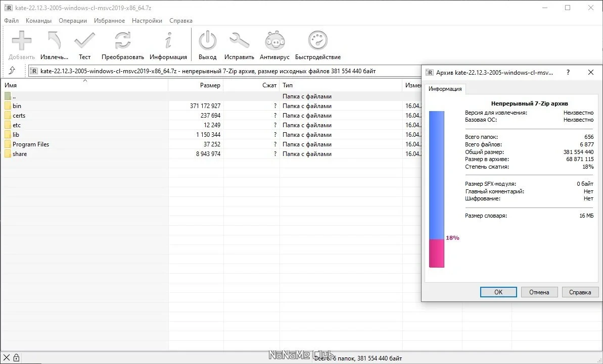The image size is (603, 364).
Task: Run the Тест archive check icon
Action: pyautogui.click(x=84, y=40)
